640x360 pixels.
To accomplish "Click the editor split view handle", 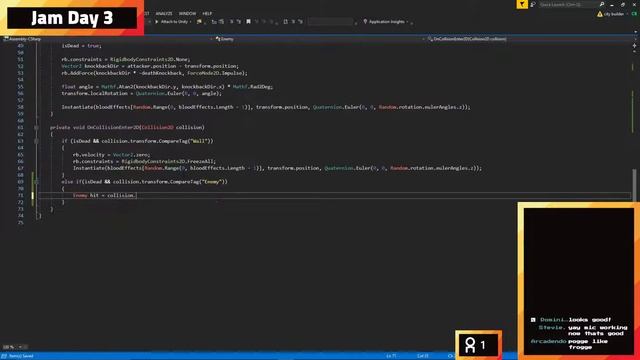I will (634, 46).
